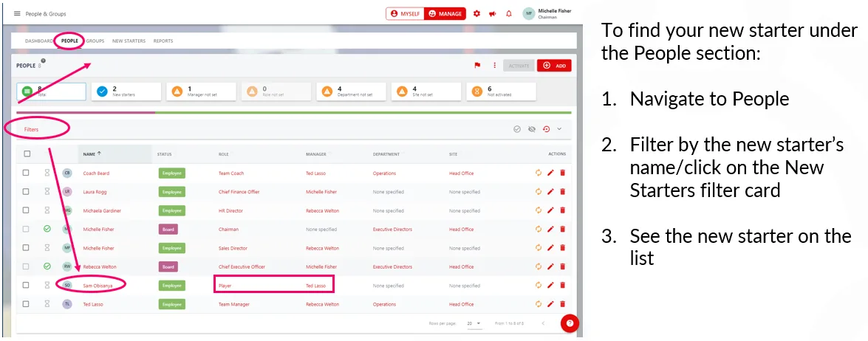Image resolution: width=868 pixels, height=341 pixels.
Task: Open the three-dots more options menu
Action: coord(494,65)
